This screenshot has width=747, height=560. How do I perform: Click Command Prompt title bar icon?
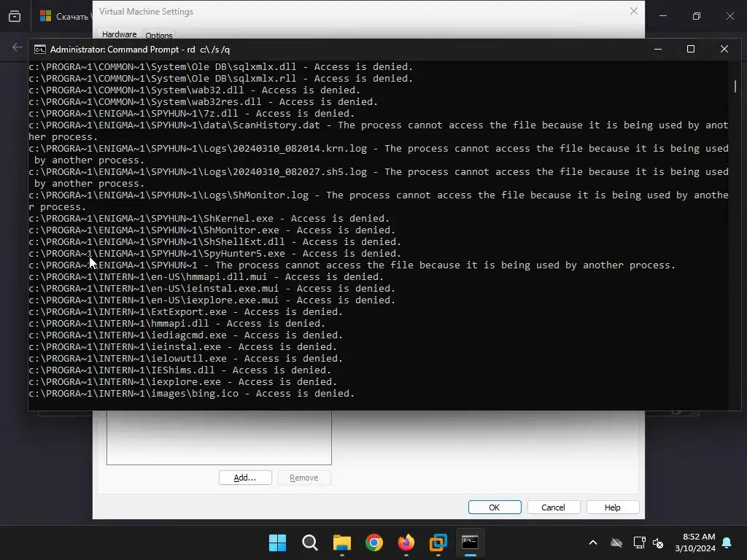40,50
